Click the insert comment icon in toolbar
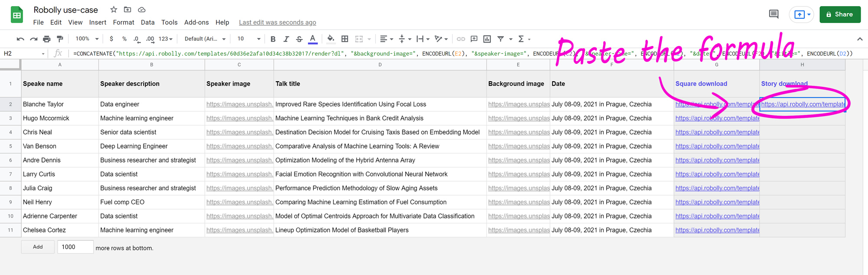Viewport: 868px width, 275px height. (474, 39)
